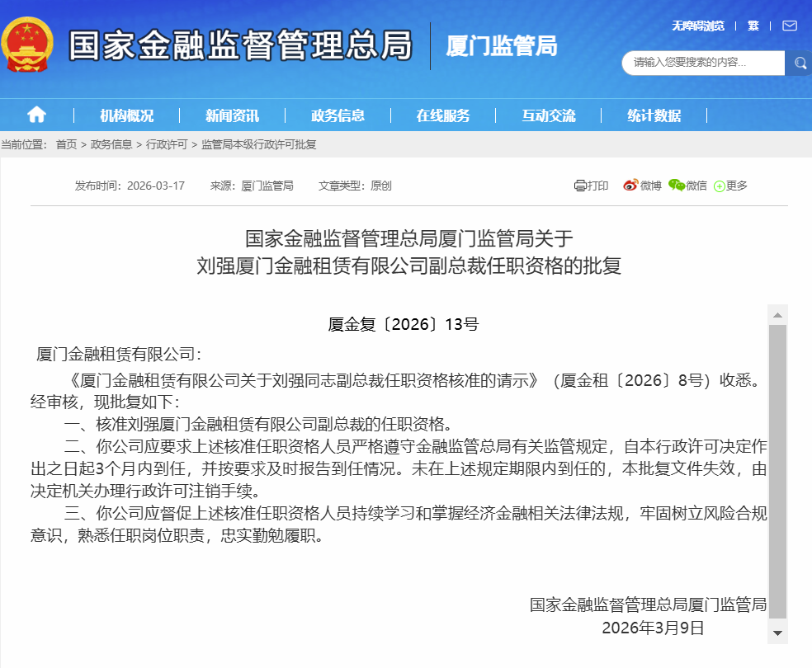Click 首页 in the breadcrumb
This screenshot has height=668, width=812.
[x=66, y=144]
